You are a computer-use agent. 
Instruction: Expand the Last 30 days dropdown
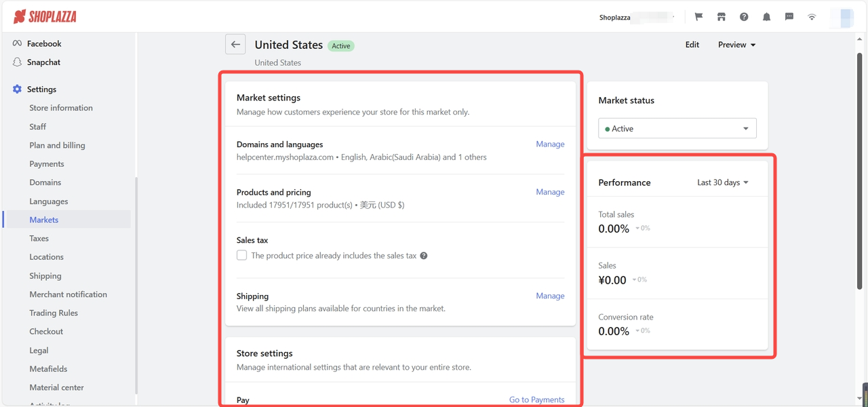tap(723, 182)
